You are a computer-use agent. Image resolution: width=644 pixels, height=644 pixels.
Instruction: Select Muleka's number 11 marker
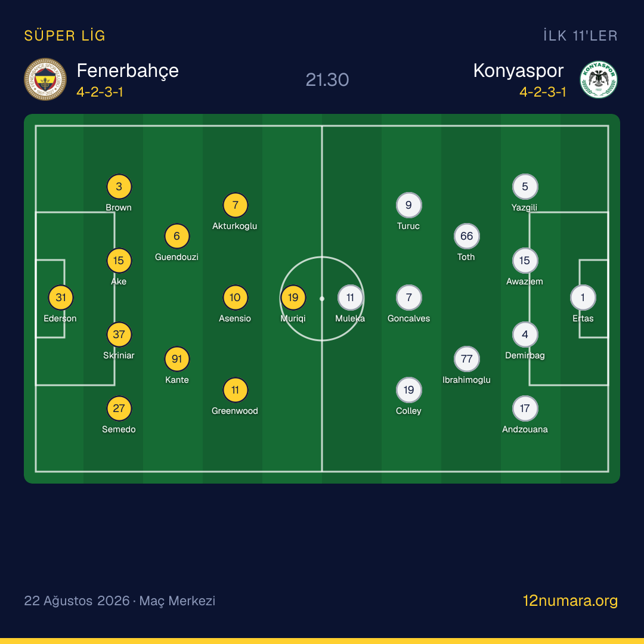click(351, 298)
